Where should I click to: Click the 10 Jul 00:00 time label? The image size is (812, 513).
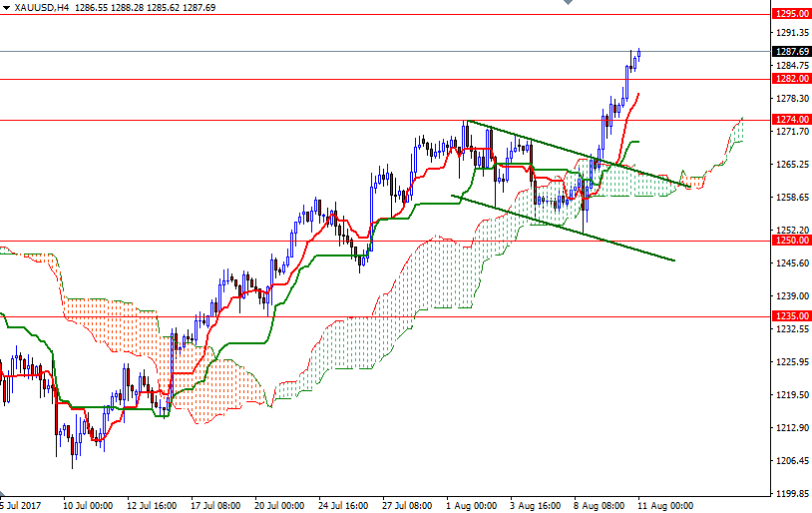tap(88, 506)
